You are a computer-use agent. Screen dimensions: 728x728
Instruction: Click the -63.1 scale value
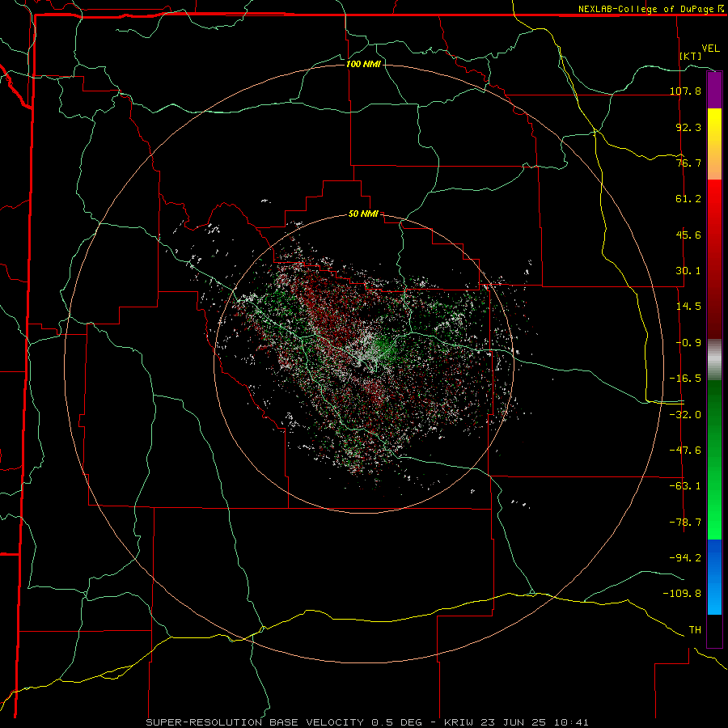685,486
